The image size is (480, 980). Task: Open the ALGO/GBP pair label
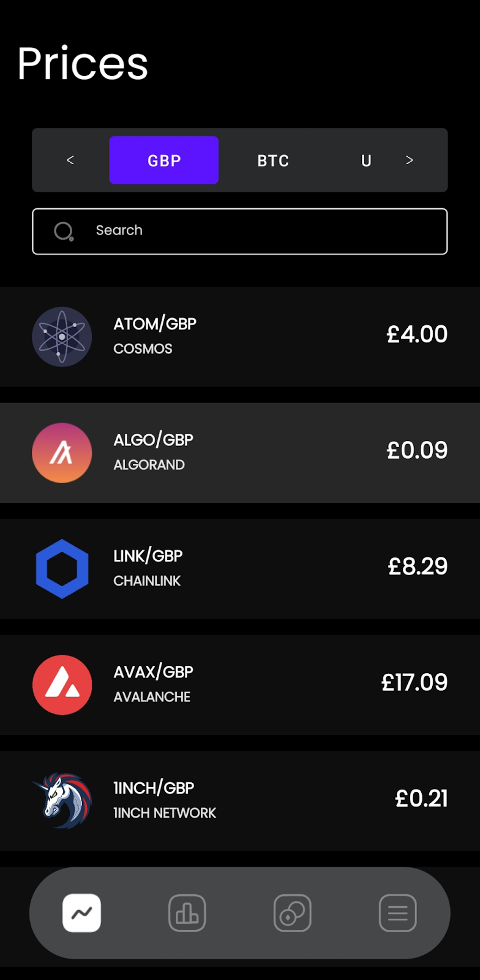154,440
